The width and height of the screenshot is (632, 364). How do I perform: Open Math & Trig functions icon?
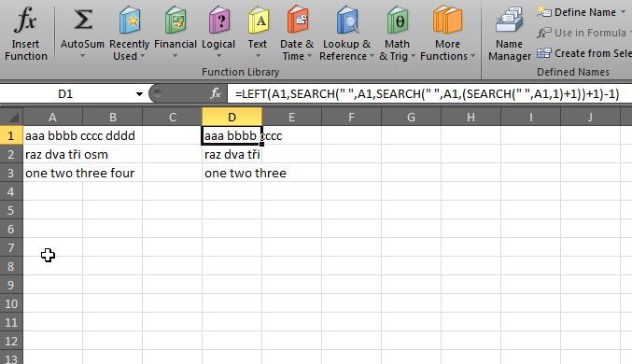tap(398, 21)
